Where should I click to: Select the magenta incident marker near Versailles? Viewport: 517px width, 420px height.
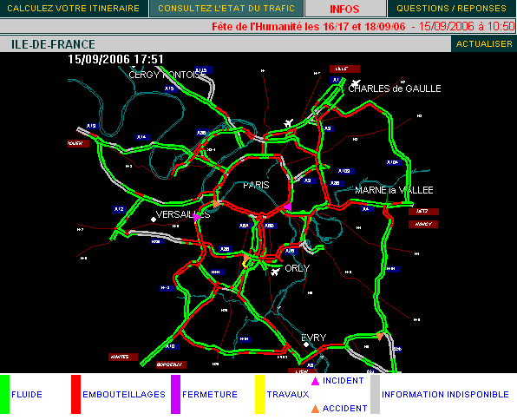(197, 217)
